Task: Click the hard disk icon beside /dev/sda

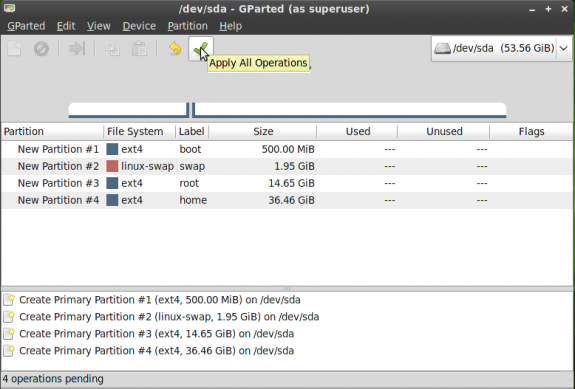Action: click(x=442, y=48)
